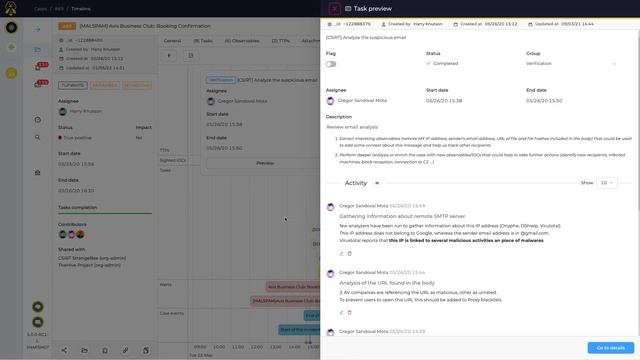
Task: Click the play button in timeline toolbar
Action: 169,56
